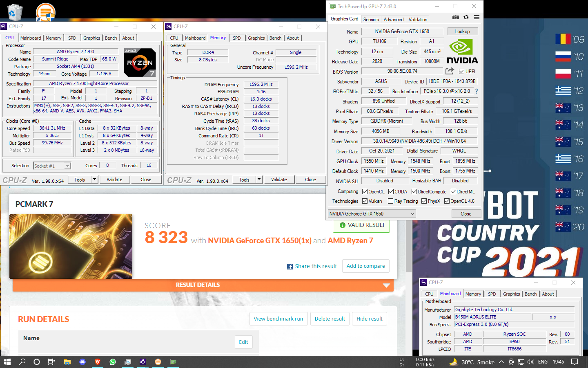Open File Explorer from taskbar

[x=67, y=362]
